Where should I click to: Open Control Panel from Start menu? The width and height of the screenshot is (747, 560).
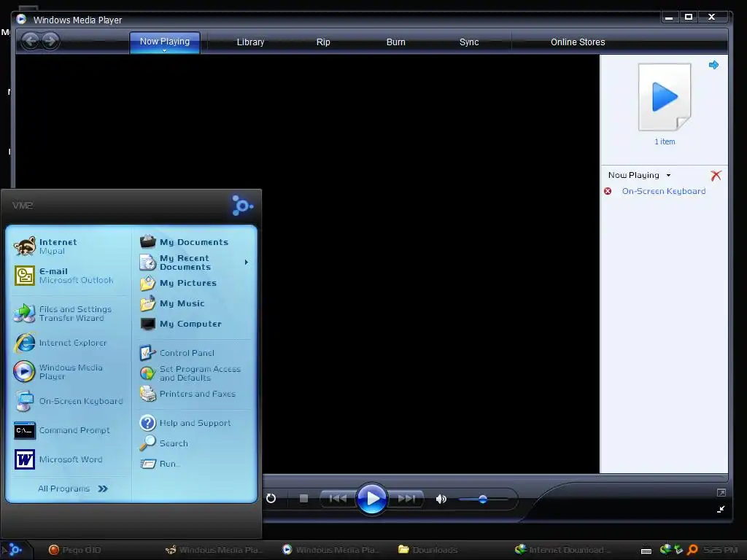pyautogui.click(x=194, y=353)
